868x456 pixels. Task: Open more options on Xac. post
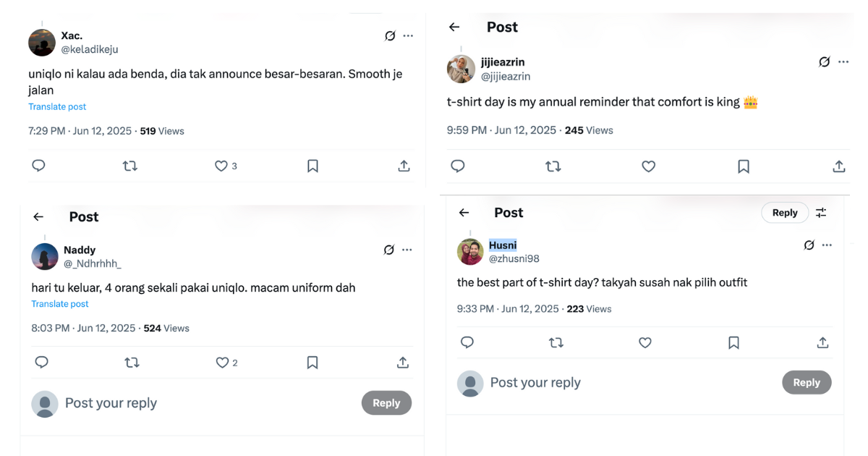(408, 35)
